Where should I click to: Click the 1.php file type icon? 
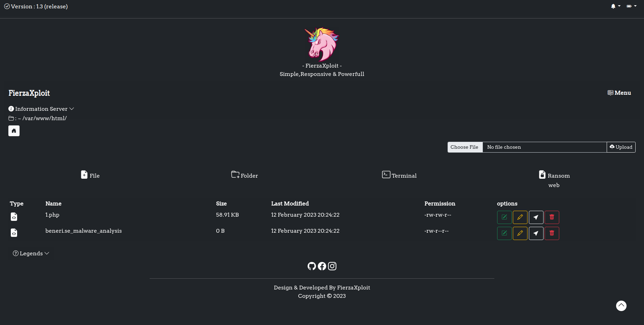click(x=14, y=217)
